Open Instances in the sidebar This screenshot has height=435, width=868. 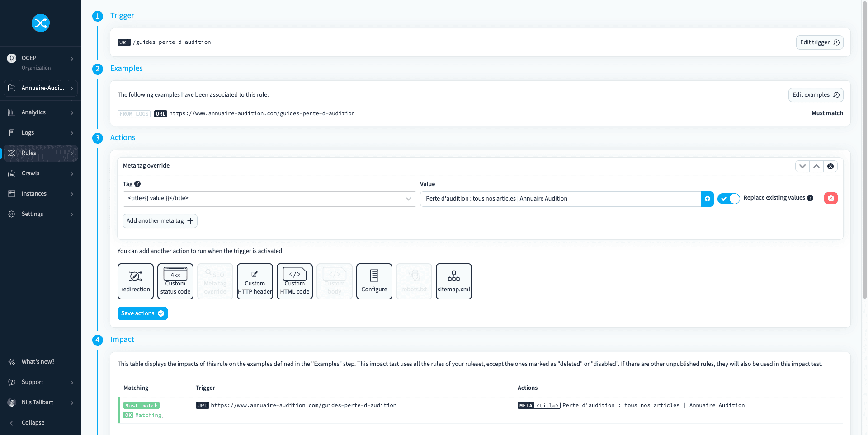(x=41, y=194)
